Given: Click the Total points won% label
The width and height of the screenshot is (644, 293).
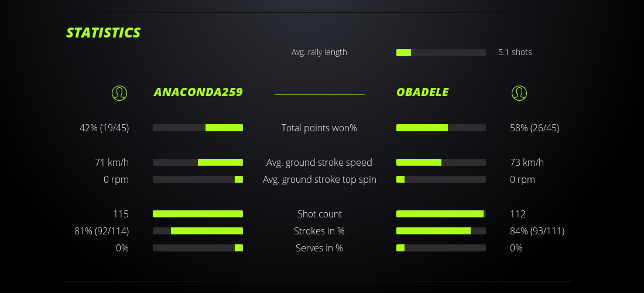Looking at the screenshot, I should tap(319, 128).
